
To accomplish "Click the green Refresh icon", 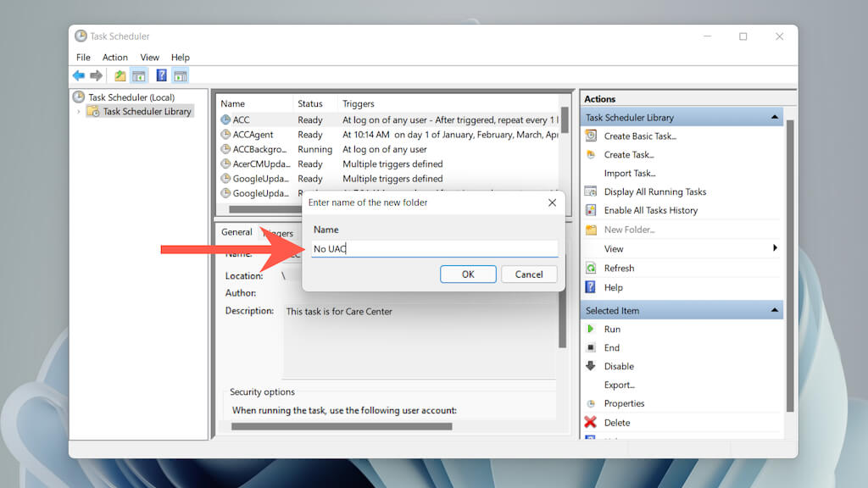I will coord(591,268).
